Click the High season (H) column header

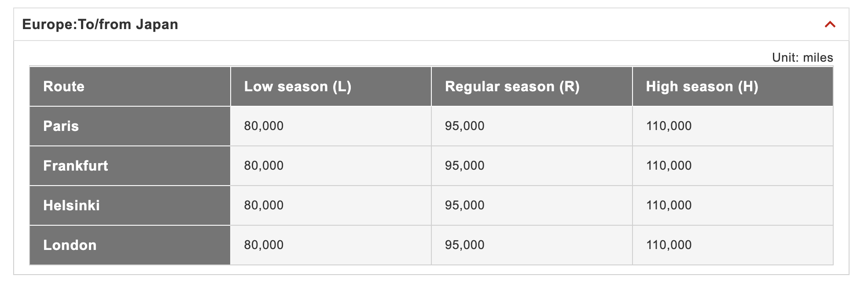point(702,86)
